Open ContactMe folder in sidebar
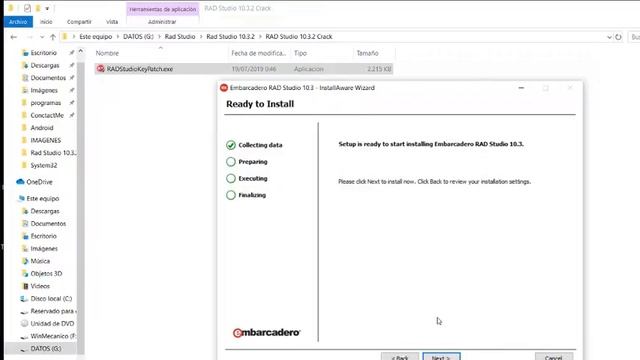The height and width of the screenshot is (360, 640). point(47,116)
